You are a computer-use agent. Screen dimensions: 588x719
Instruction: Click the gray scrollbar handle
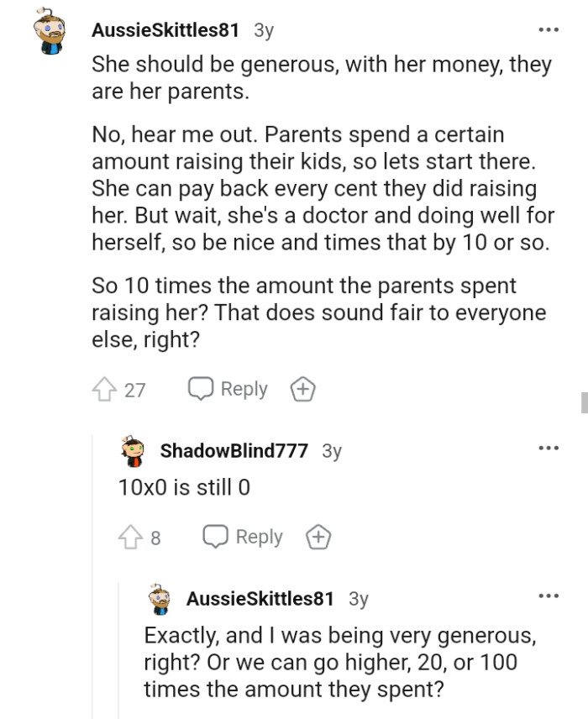(x=584, y=402)
